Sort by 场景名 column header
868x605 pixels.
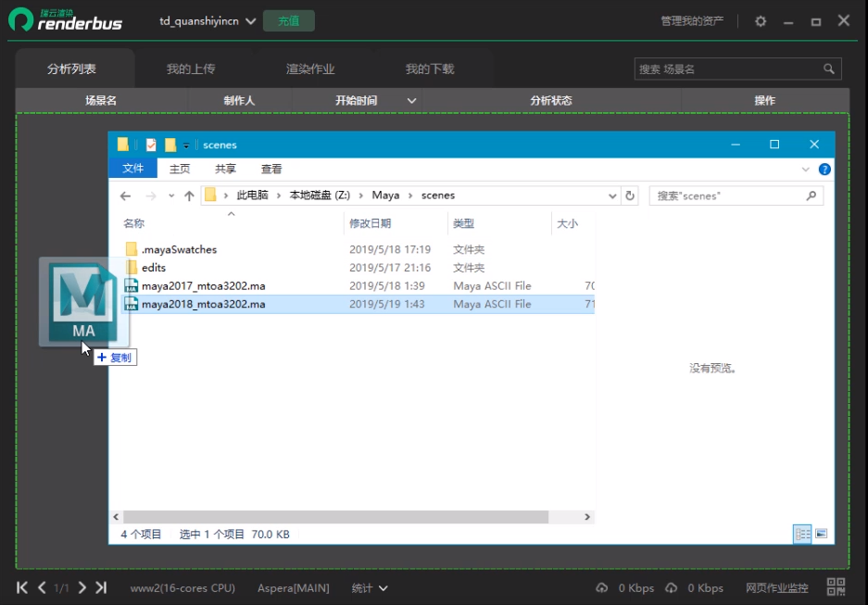[101, 100]
